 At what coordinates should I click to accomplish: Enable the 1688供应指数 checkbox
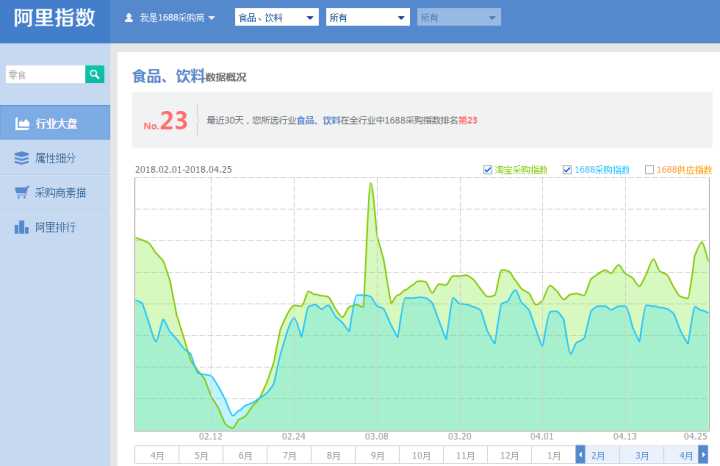coord(650,169)
